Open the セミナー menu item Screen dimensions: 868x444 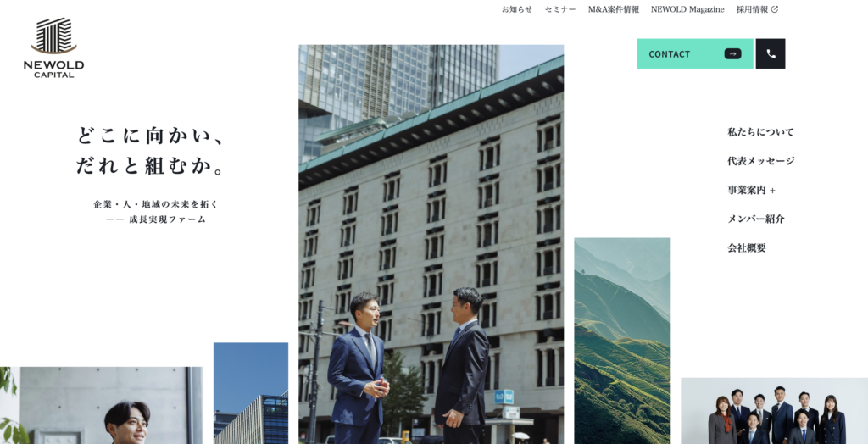pyautogui.click(x=560, y=8)
